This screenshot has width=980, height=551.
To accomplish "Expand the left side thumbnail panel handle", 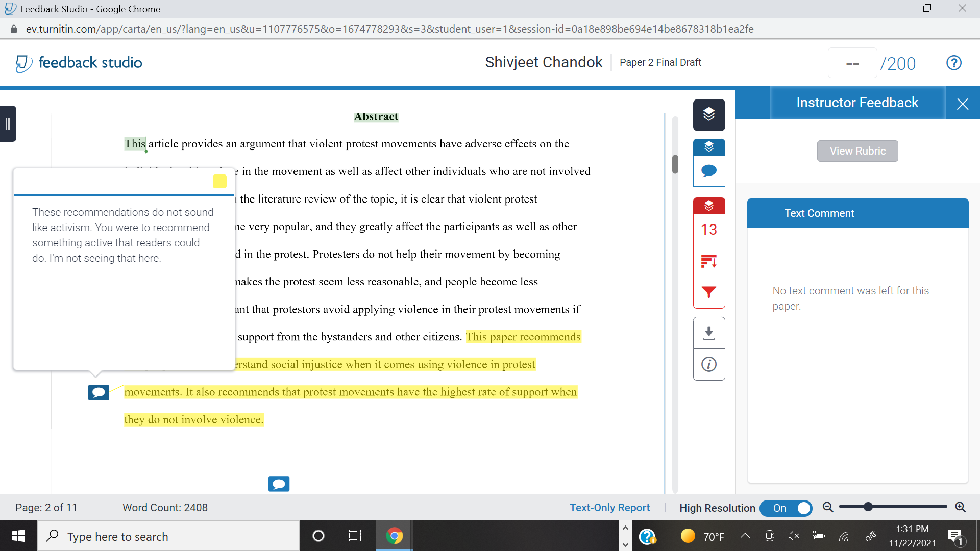I will [8, 123].
